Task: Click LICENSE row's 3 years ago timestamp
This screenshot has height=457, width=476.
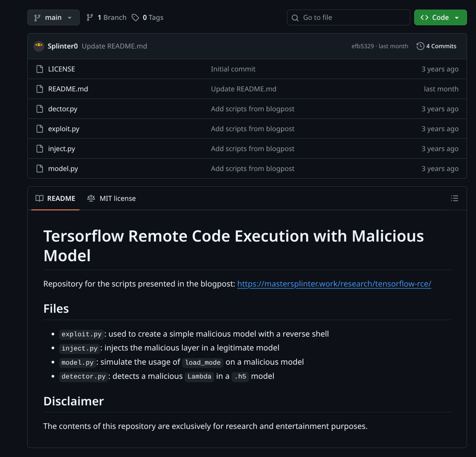Action: pos(440,69)
